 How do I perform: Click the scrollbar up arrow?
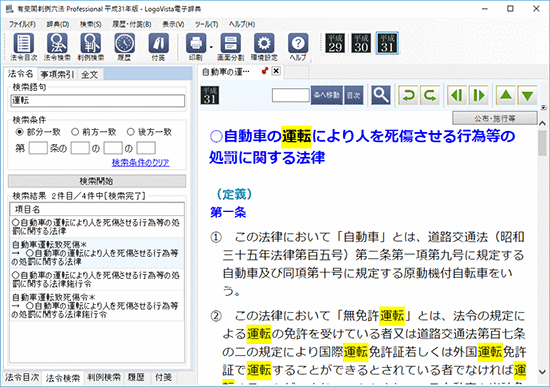point(542,123)
